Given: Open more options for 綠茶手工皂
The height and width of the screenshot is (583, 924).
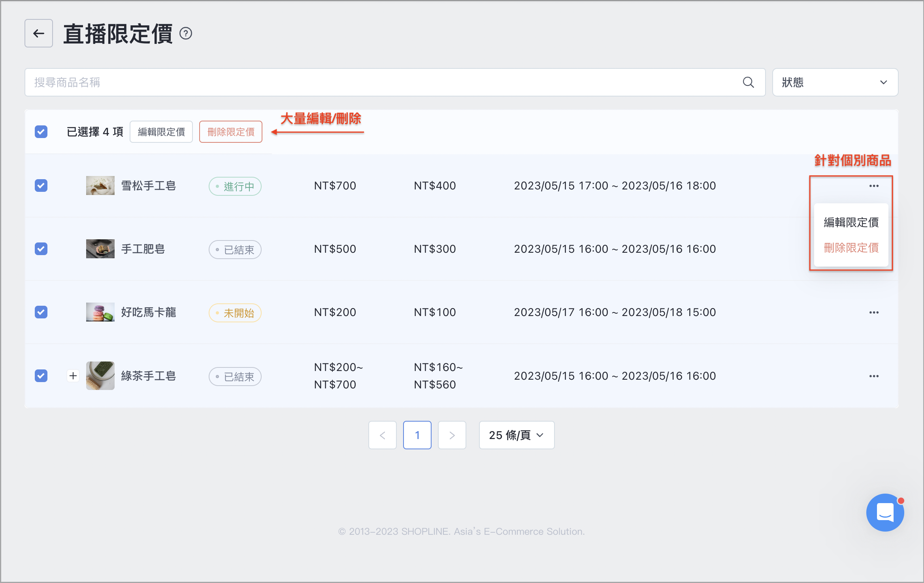Looking at the screenshot, I should point(874,376).
